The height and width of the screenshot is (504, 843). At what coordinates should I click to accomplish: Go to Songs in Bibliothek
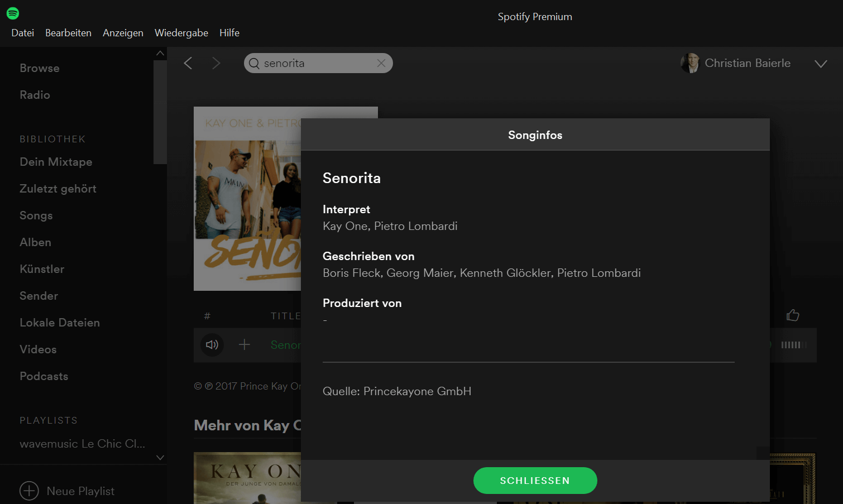pos(36,215)
